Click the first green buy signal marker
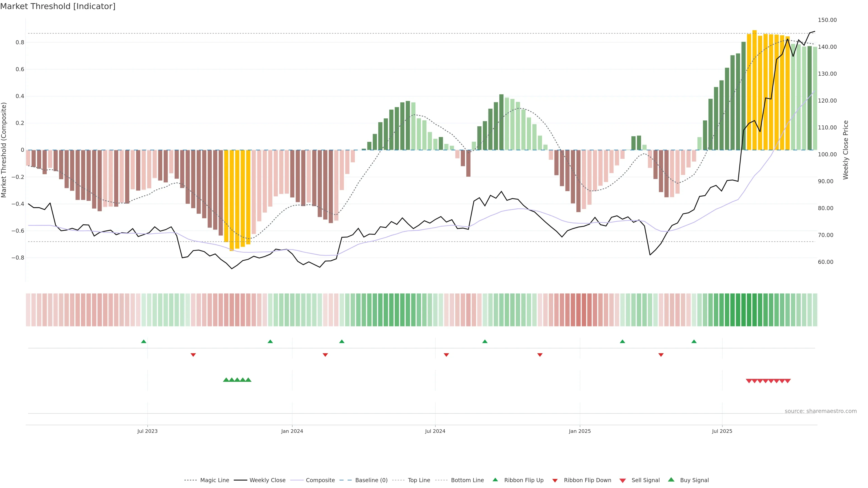 coord(226,380)
